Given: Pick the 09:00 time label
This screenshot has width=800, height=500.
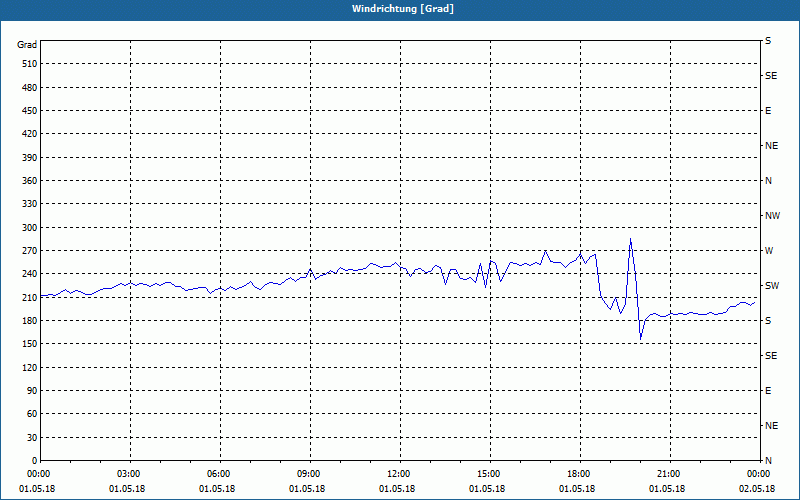Looking at the screenshot, I should [x=309, y=474].
